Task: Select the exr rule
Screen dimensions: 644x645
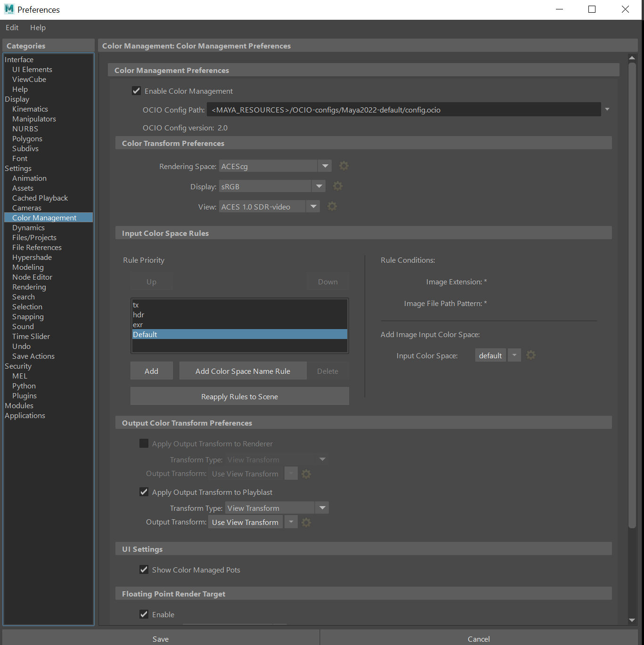Action: tap(240, 324)
